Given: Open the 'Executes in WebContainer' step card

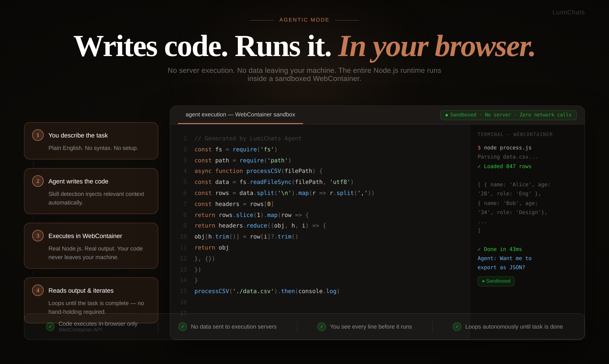Looking at the screenshot, I should coord(91,245).
